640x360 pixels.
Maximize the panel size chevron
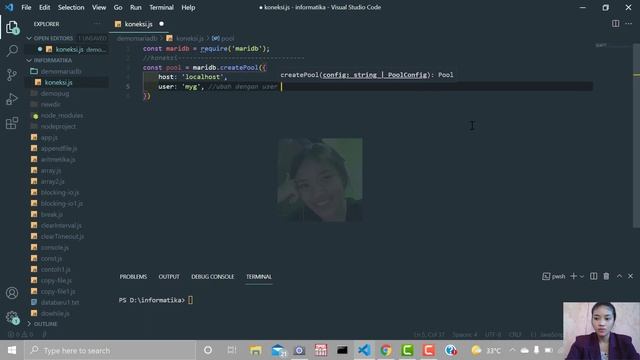tap(619, 276)
